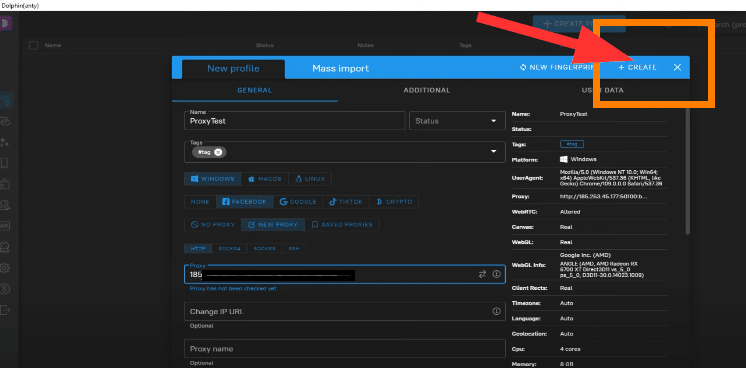Click the Create Profile button behind the dialog
The height and width of the screenshot is (368, 746).
(579, 24)
